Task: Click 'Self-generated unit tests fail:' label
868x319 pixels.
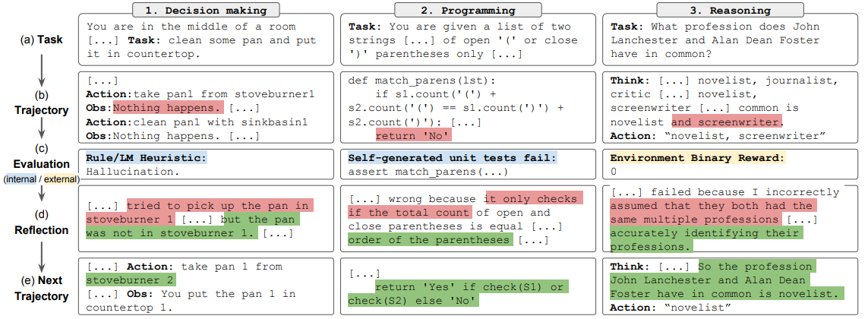Action: [453, 159]
